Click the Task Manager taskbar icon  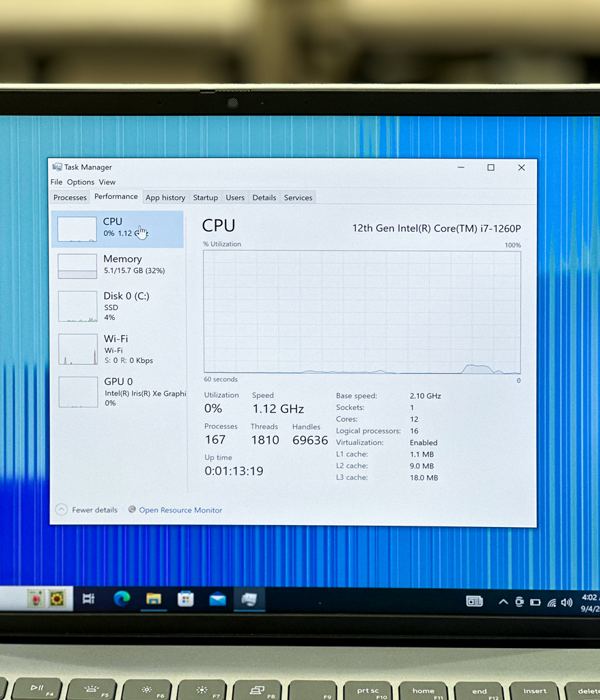point(249,599)
